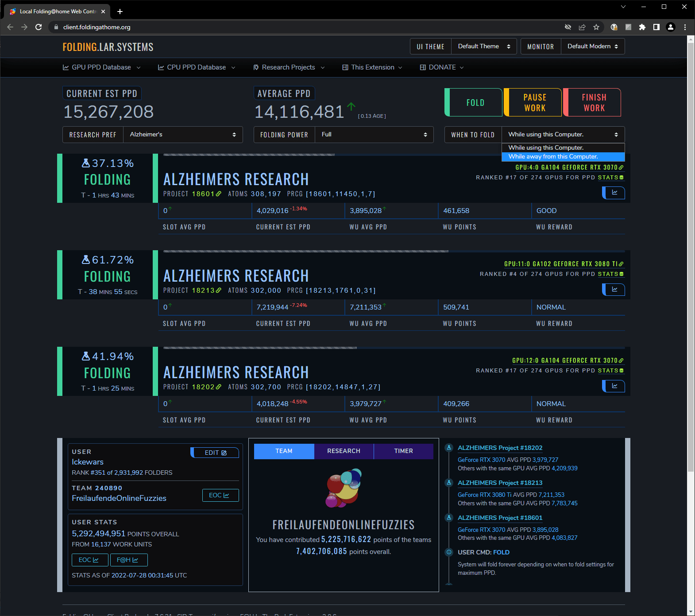Click flask icon beside 41.94% progress
Screen dimensions: 695x616
point(86,356)
